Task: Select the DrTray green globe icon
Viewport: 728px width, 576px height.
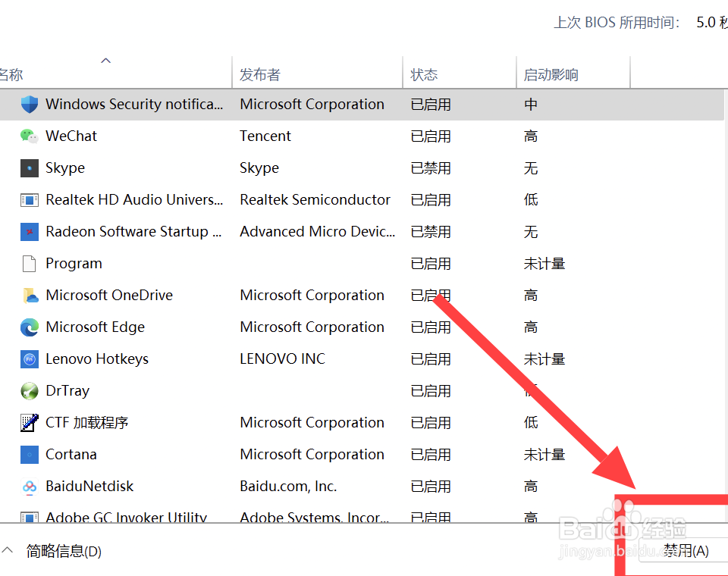Action: coord(30,391)
